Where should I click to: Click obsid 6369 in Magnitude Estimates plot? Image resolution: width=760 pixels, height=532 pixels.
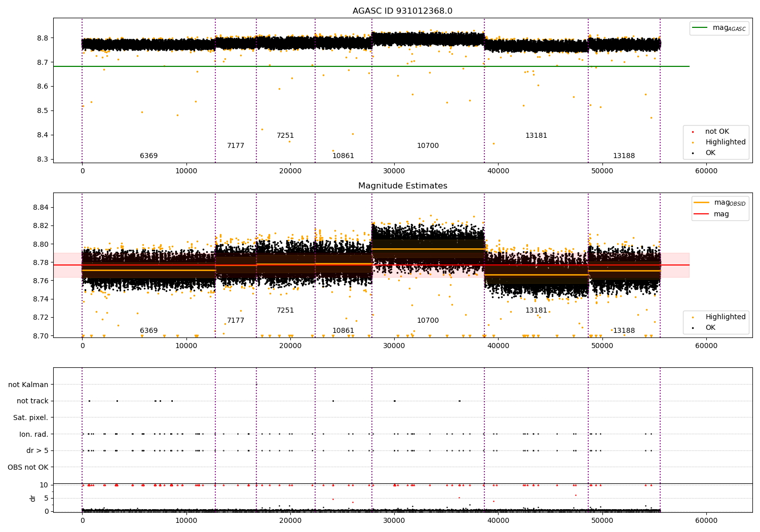coord(148,331)
